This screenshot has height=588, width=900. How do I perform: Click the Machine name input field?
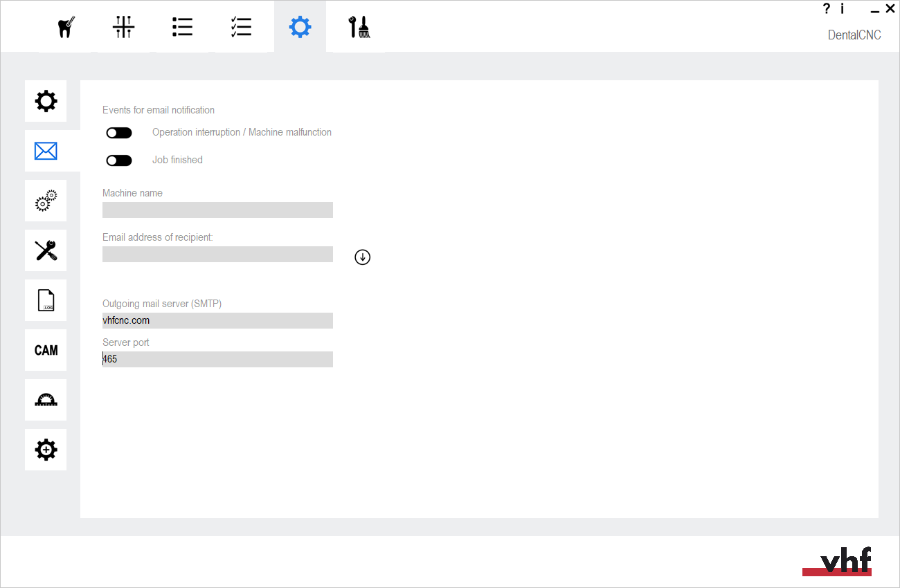point(217,210)
